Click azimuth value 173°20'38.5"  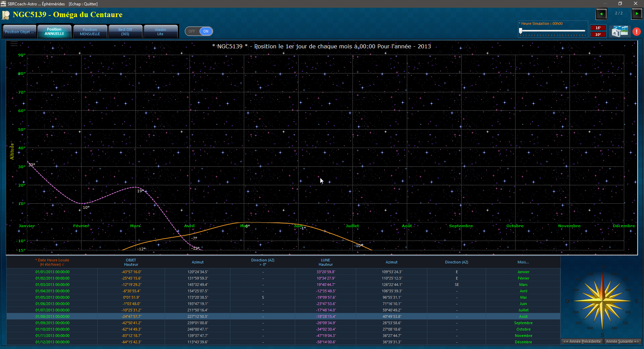pyautogui.click(x=198, y=297)
